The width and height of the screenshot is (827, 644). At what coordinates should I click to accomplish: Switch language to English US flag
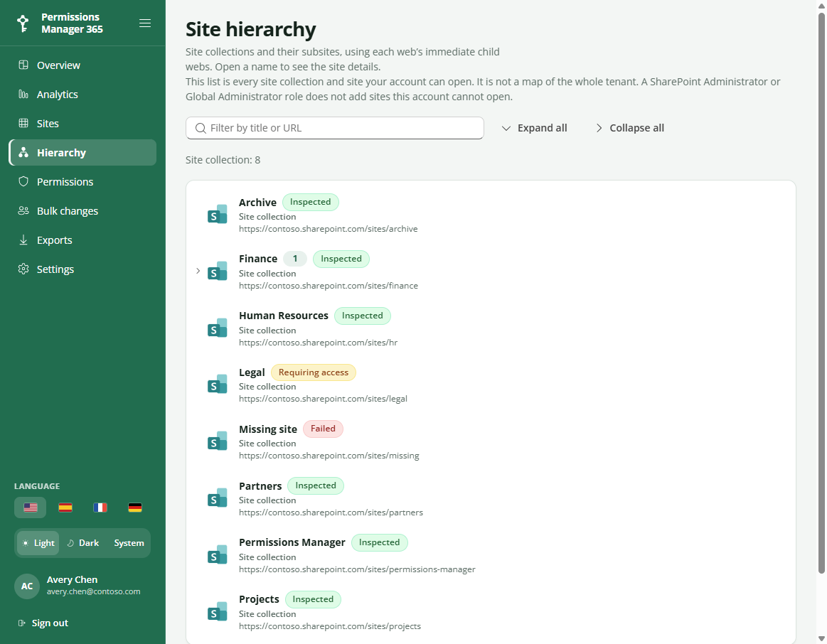coord(31,508)
